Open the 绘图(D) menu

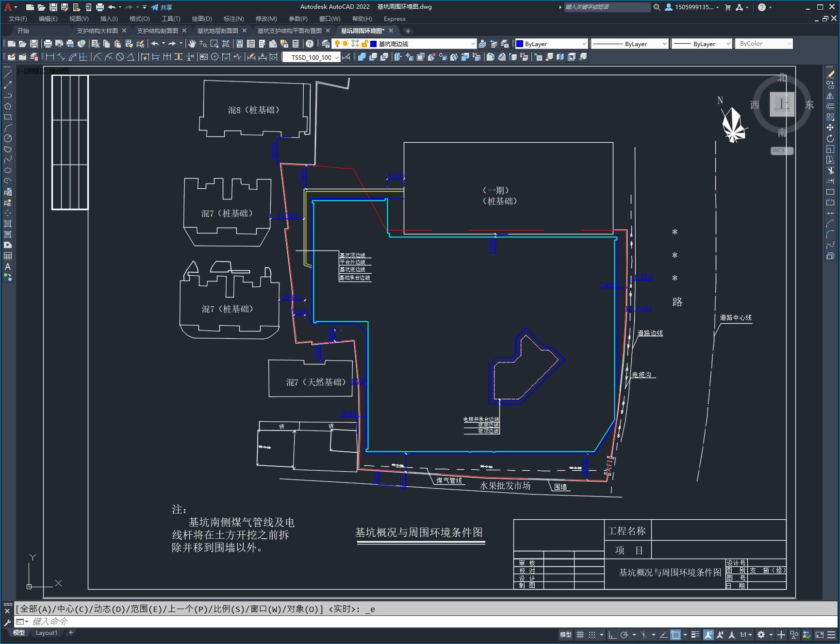[202, 19]
